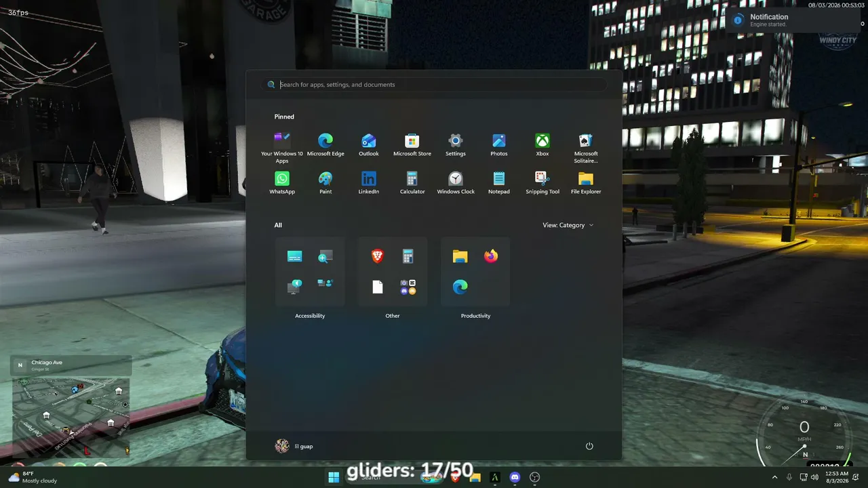The image size is (868, 488).
Task: Open the Xbox app
Action: [x=542, y=146]
